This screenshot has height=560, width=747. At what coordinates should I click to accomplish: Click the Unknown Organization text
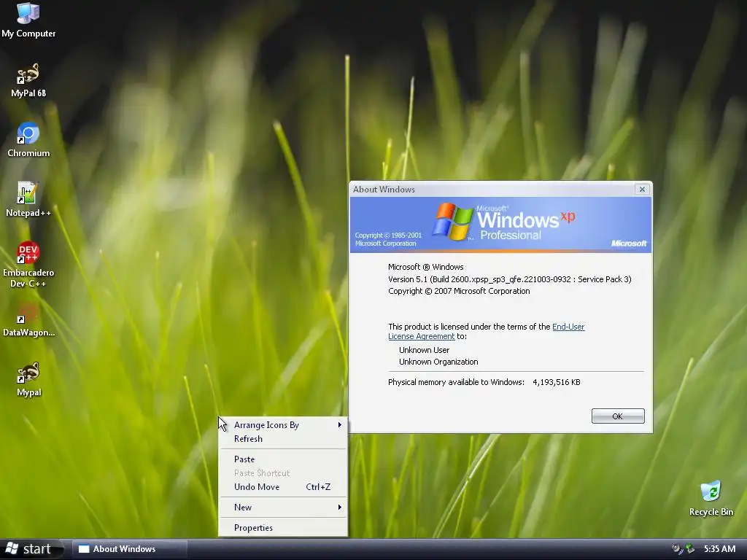click(438, 362)
